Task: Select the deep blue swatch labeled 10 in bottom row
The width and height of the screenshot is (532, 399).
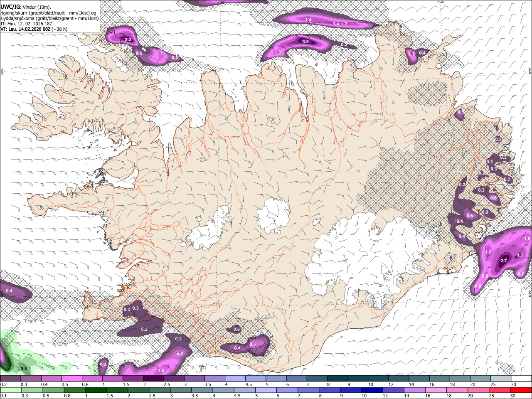Action: coord(372,390)
